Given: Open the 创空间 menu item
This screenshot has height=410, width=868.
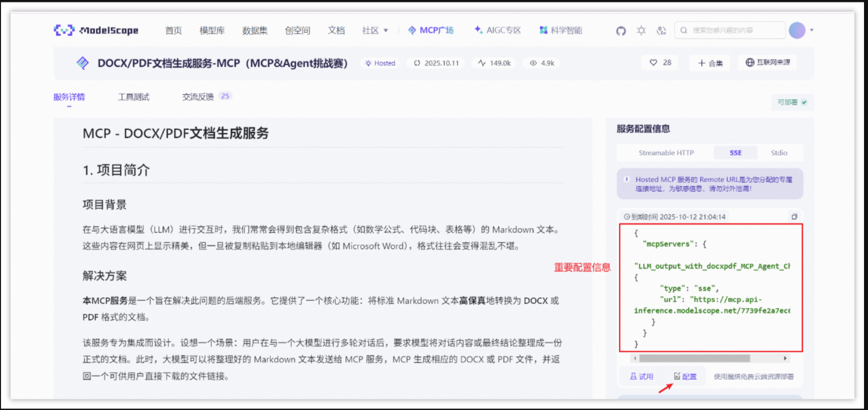Looking at the screenshot, I should [298, 30].
